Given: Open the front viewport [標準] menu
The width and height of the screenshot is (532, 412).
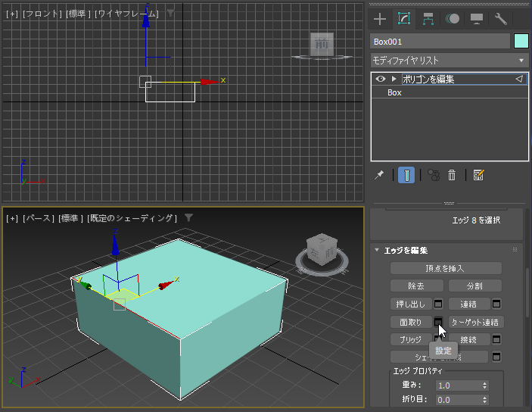Looking at the screenshot, I should click(79, 14).
